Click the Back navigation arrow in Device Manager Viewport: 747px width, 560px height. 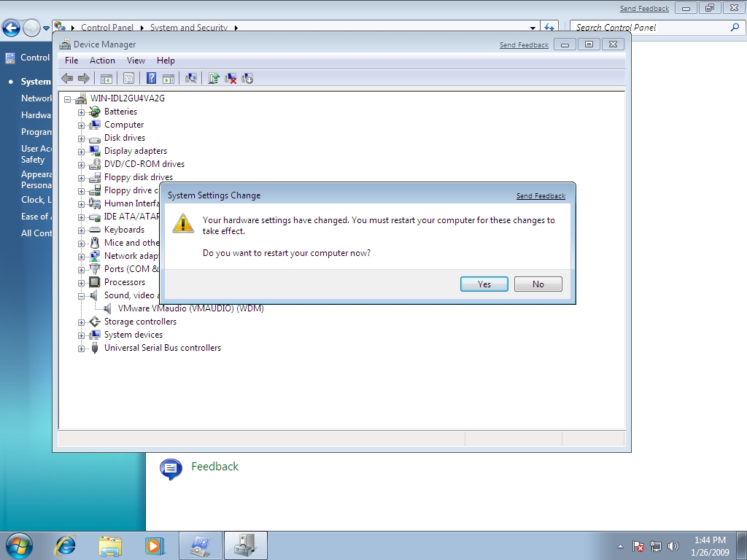66,78
